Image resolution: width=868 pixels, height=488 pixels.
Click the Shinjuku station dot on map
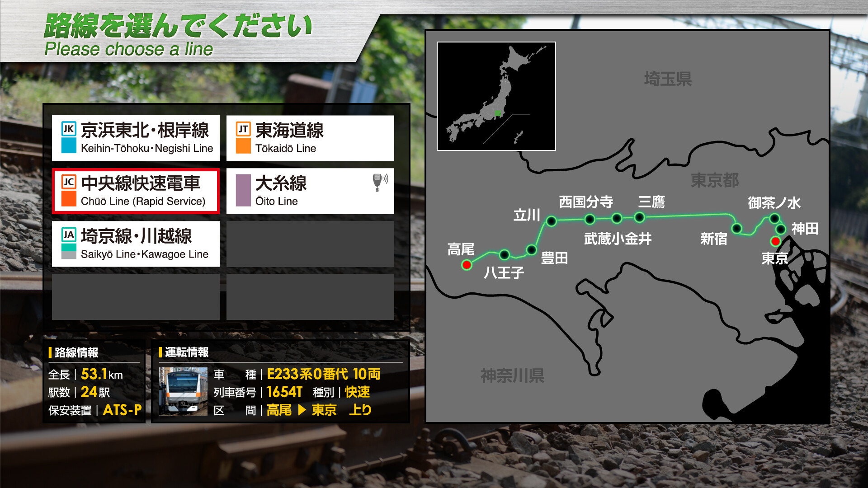tap(736, 228)
